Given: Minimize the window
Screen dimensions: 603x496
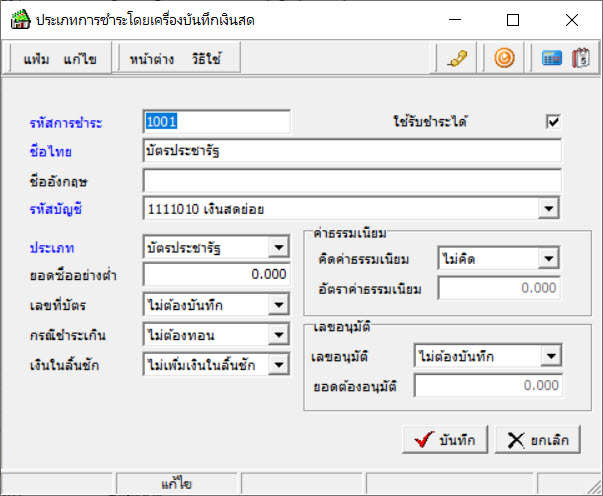Looking at the screenshot, I should click(x=455, y=20).
